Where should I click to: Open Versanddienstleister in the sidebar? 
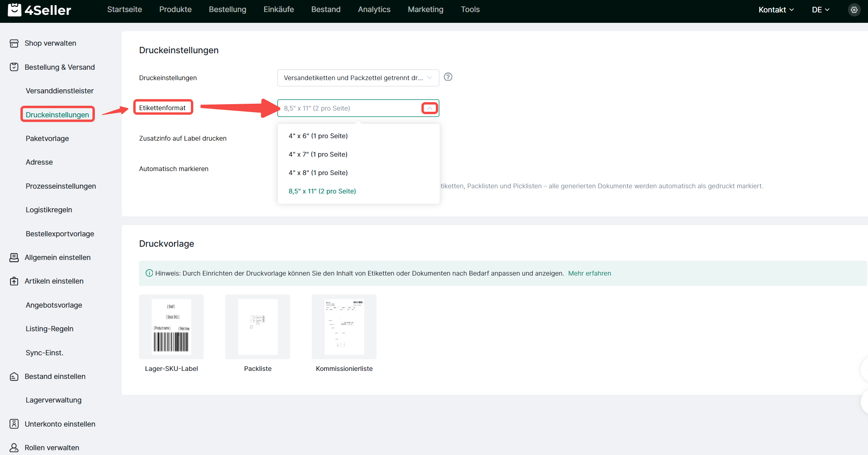pos(60,91)
